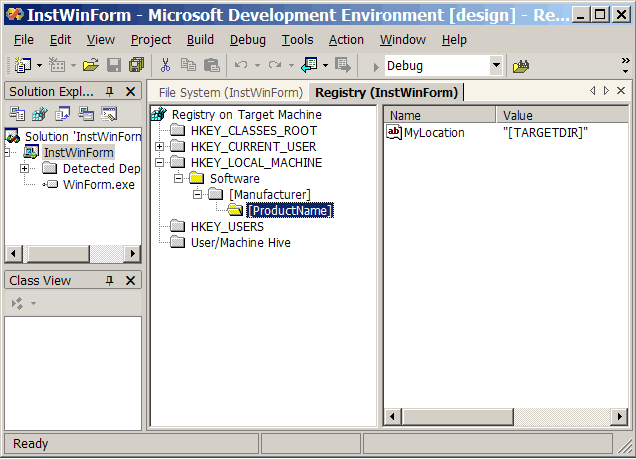Collapse the HKEY_LOCAL_MACHINE registry node
The height and width of the screenshot is (459, 636).
coord(160,163)
